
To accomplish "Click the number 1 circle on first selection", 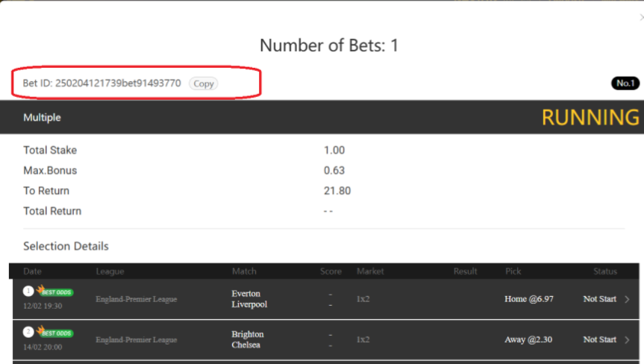I will pos(28,291).
